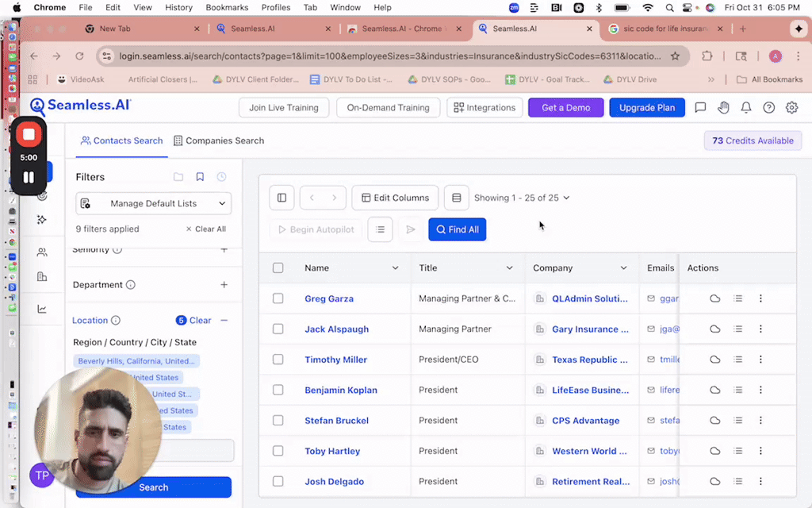Screen dimensions: 812x508
Task: Click the browser address bar URL
Action: 390,56
